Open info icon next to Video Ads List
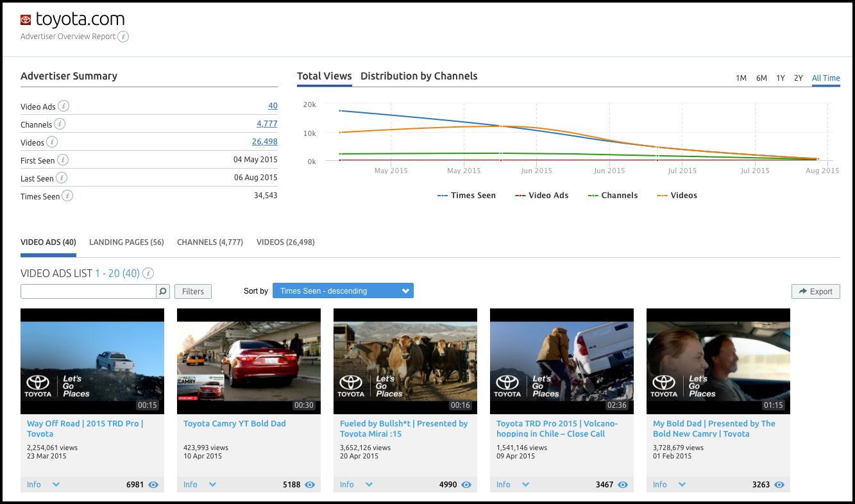 [148, 273]
